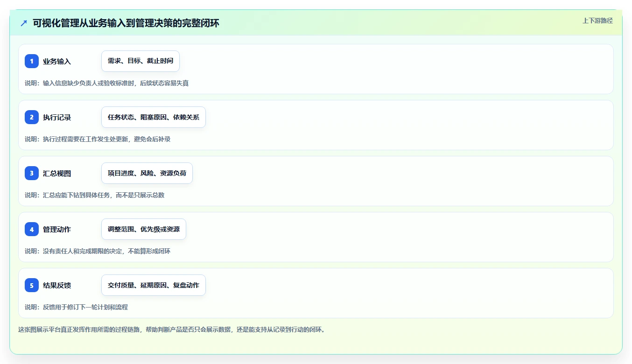The width and height of the screenshot is (632, 364).
Task: Select the 结果反馈 step label
Action: pos(57,285)
